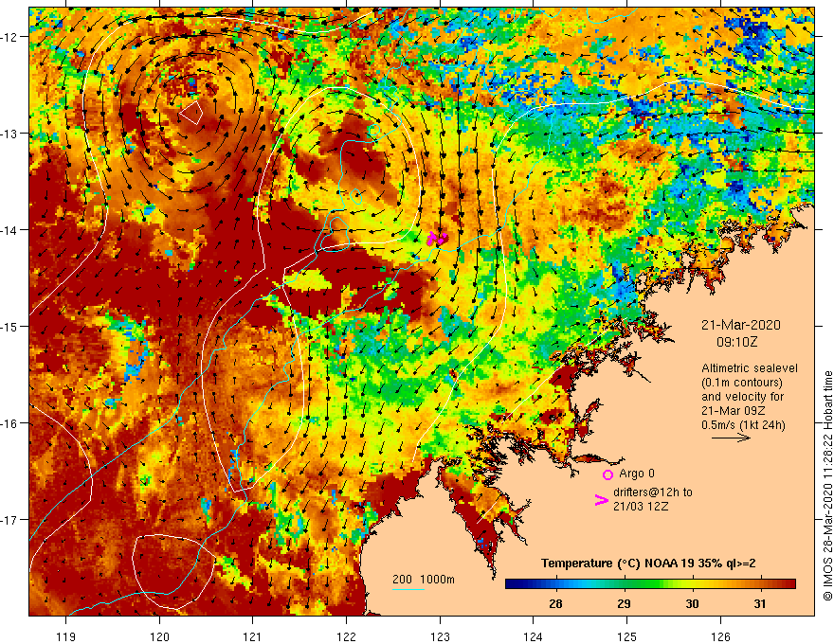Click the longitude axis label 126
Screen dimensions: 834x644
720,636
